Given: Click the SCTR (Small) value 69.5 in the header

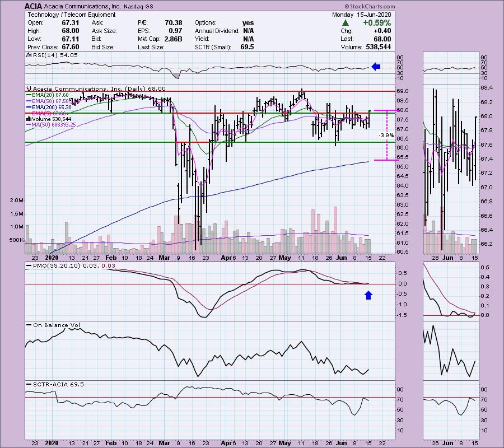Looking at the screenshot, I should click(247, 47).
